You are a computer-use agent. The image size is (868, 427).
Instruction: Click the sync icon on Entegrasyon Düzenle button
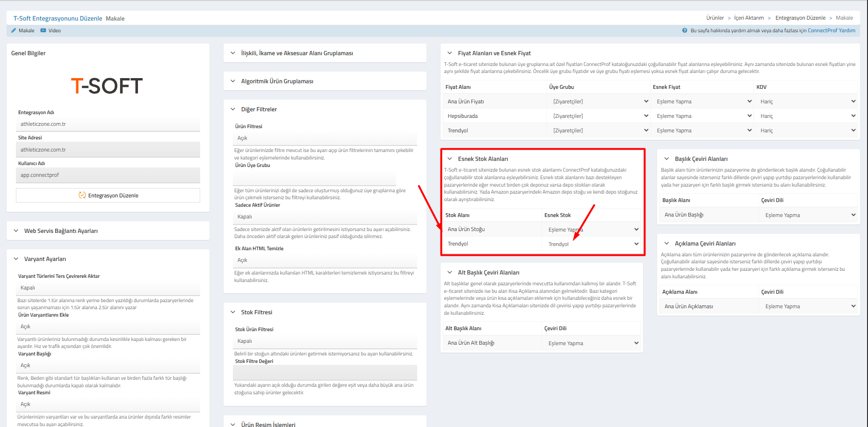click(x=82, y=195)
